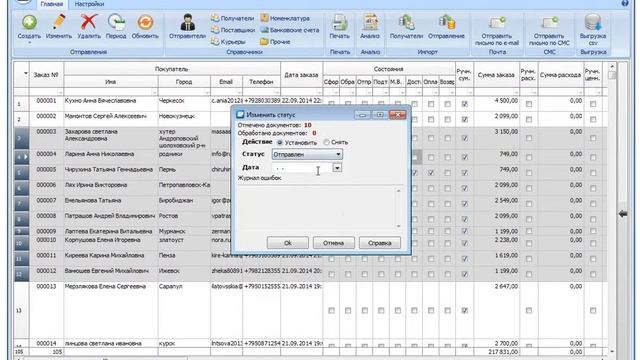Click the Справка button
Viewport: 640px width, 360px height.
(x=380, y=243)
